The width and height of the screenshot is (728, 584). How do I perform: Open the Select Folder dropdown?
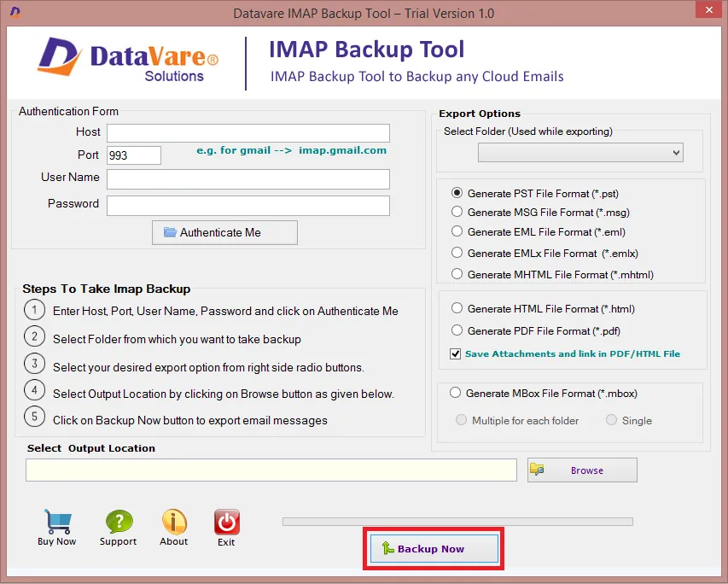[x=580, y=152]
